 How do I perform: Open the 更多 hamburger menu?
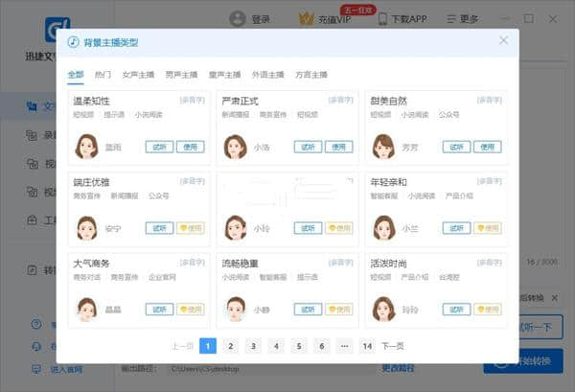point(450,18)
